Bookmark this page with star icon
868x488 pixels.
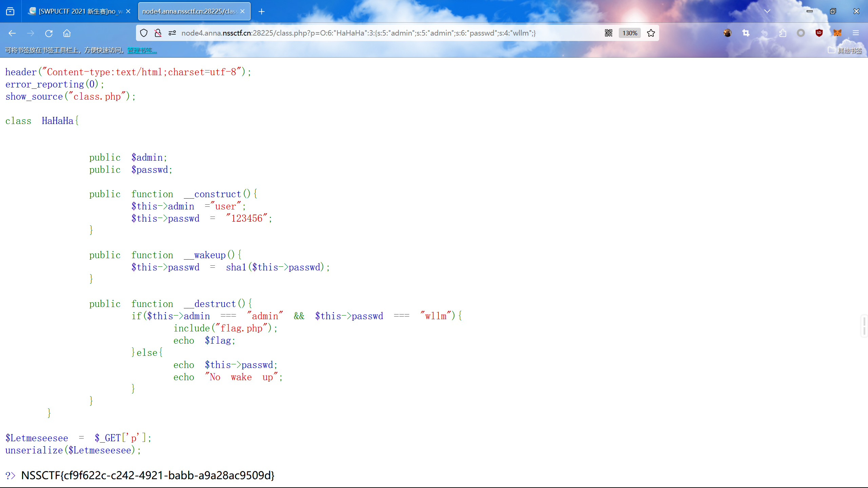click(x=651, y=33)
